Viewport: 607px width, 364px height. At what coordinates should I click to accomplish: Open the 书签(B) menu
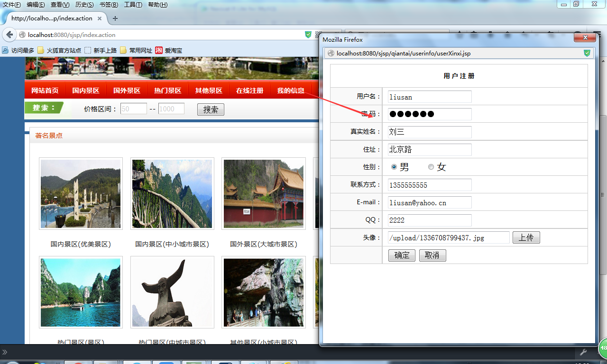coord(109,5)
